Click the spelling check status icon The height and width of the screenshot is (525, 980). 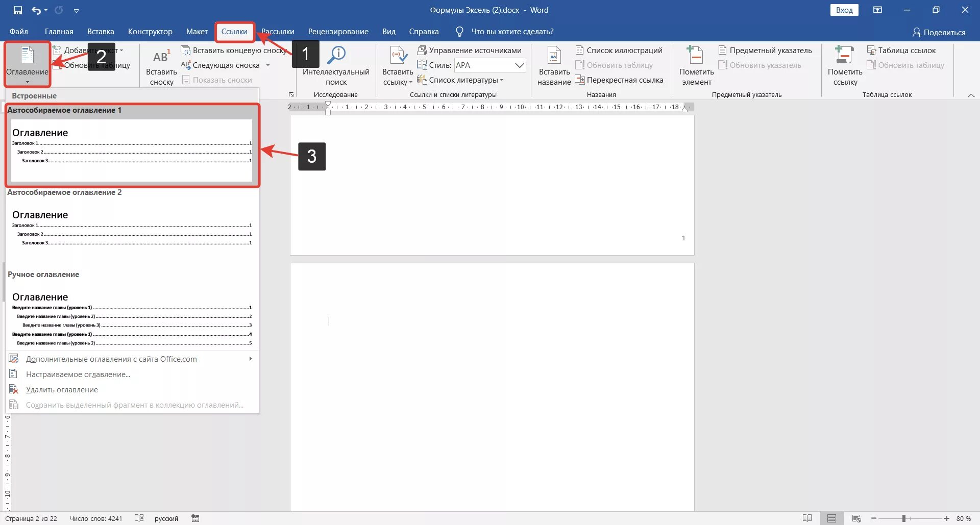(x=139, y=518)
